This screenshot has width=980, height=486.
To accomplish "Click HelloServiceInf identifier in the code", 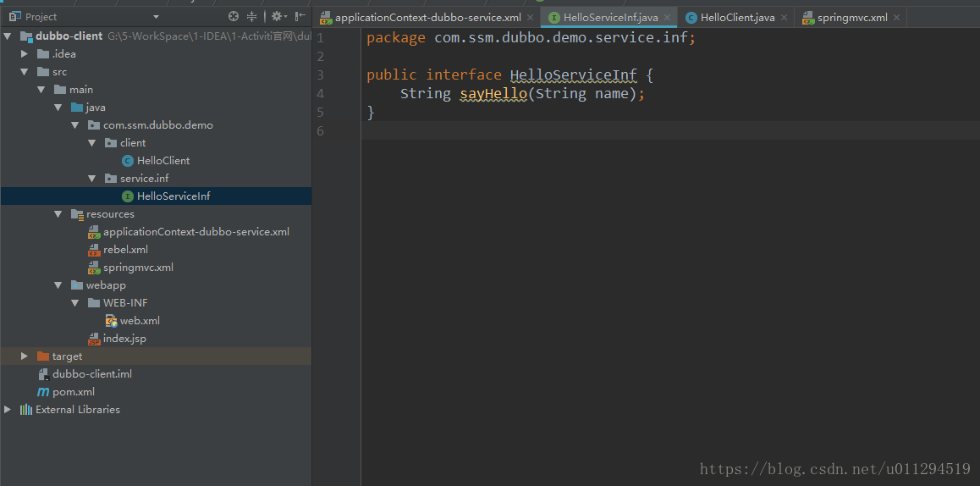I will point(573,75).
